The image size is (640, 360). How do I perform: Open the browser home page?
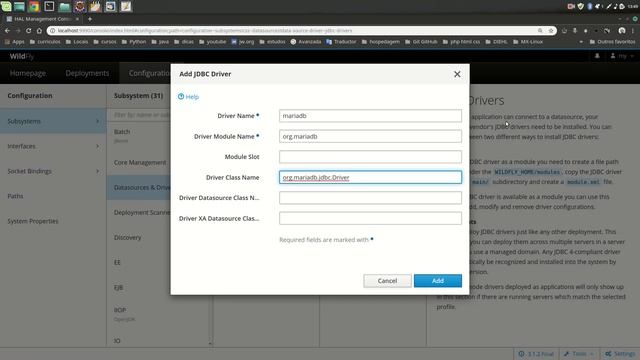click(x=39, y=31)
